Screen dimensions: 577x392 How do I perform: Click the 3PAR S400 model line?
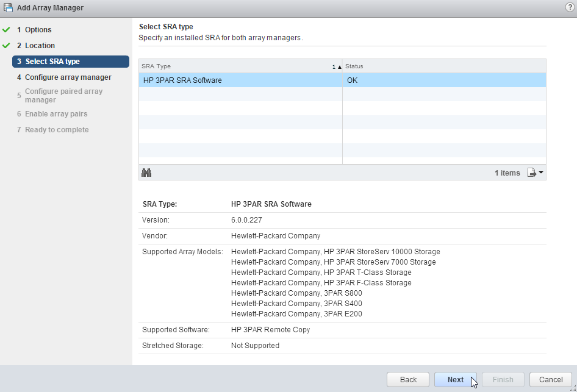[x=296, y=304]
